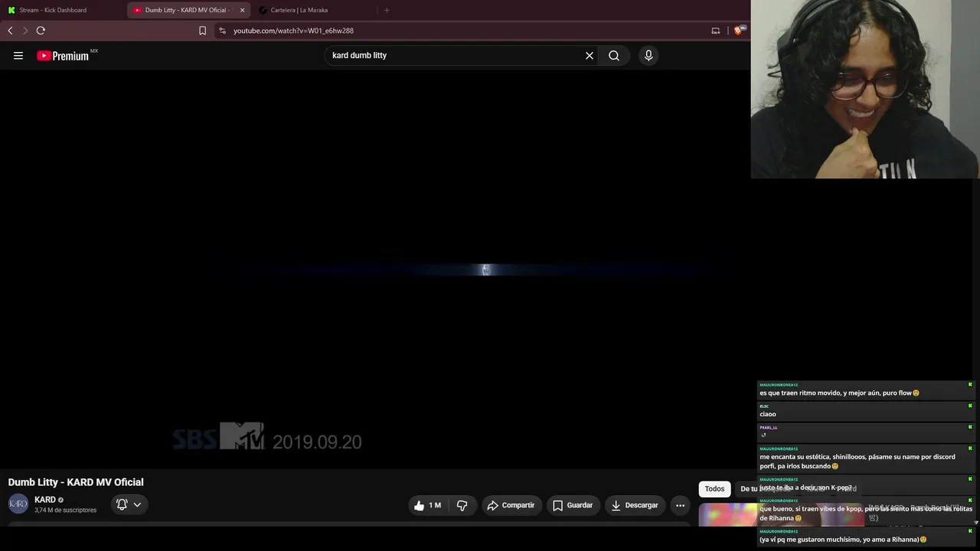Image resolution: width=980 pixels, height=551 pixels.
Task: Select the youtube.com address bar URL
Action: click(293, 31)
